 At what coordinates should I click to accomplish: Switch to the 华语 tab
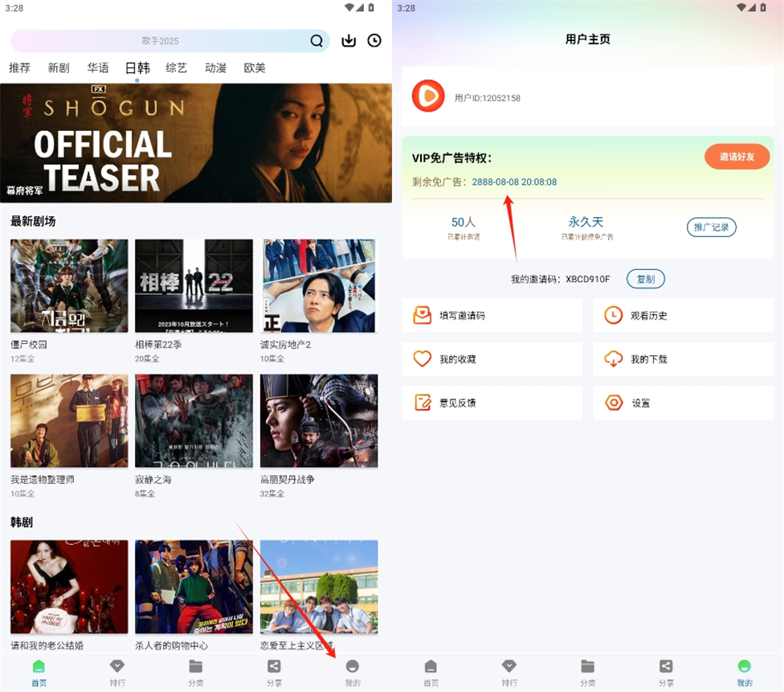[x=98, y=68]
